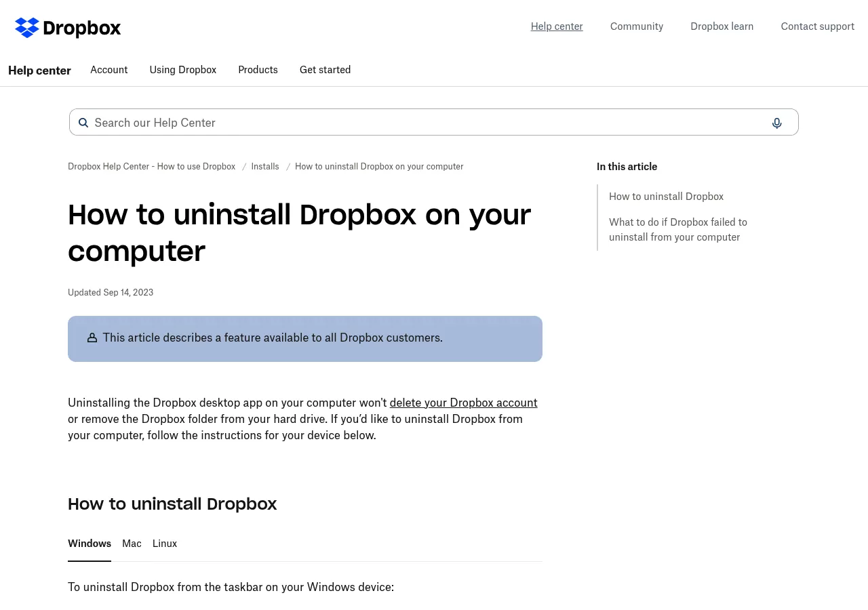Open Dropbox learn link
This screenshot has width=868, height=610.
click(722, 26)
